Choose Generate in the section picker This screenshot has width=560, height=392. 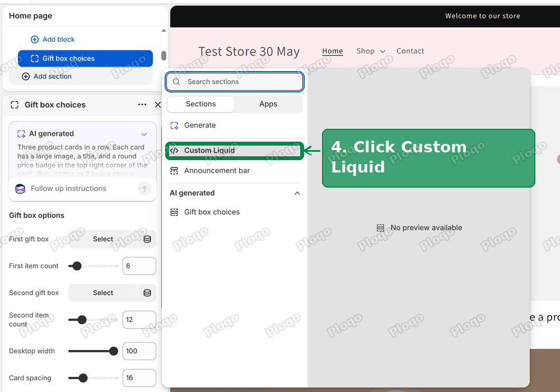235,125
